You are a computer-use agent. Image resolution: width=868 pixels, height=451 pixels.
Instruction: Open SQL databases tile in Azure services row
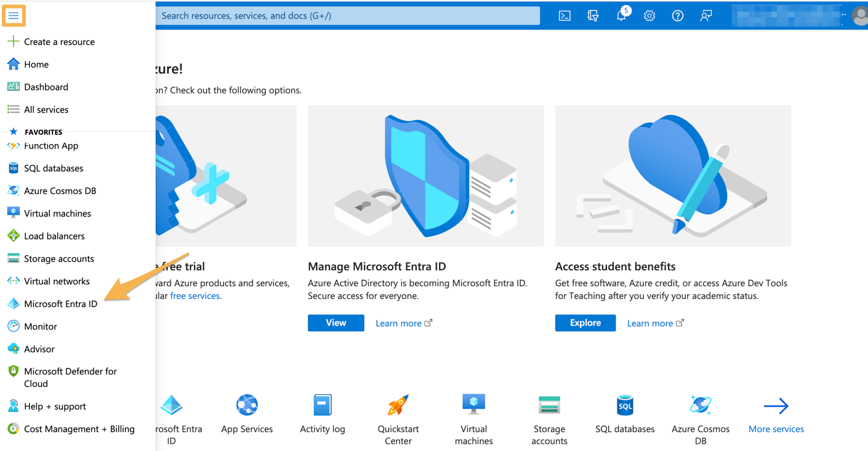(625, 415)
